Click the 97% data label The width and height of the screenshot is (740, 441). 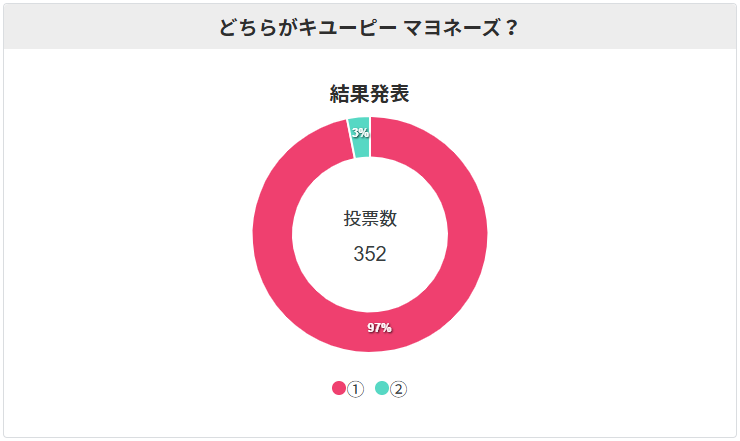[379, 328]
